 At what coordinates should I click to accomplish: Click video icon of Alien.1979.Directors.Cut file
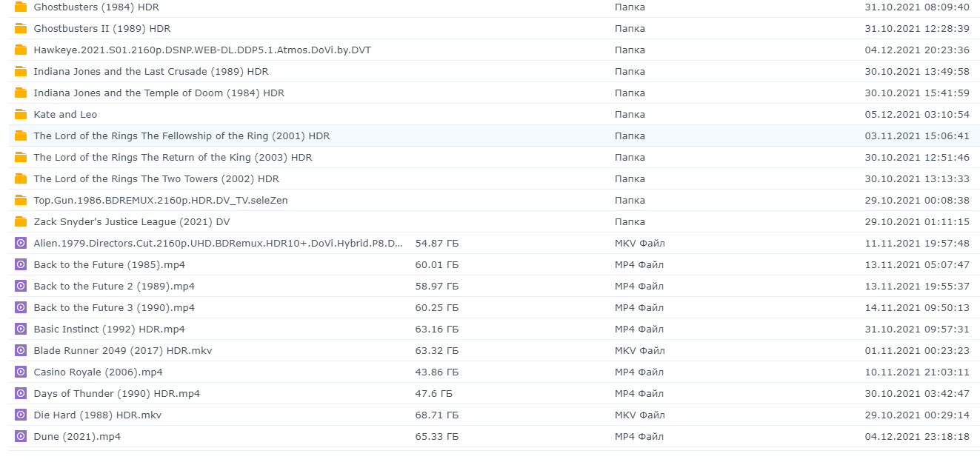coord(21,244)
